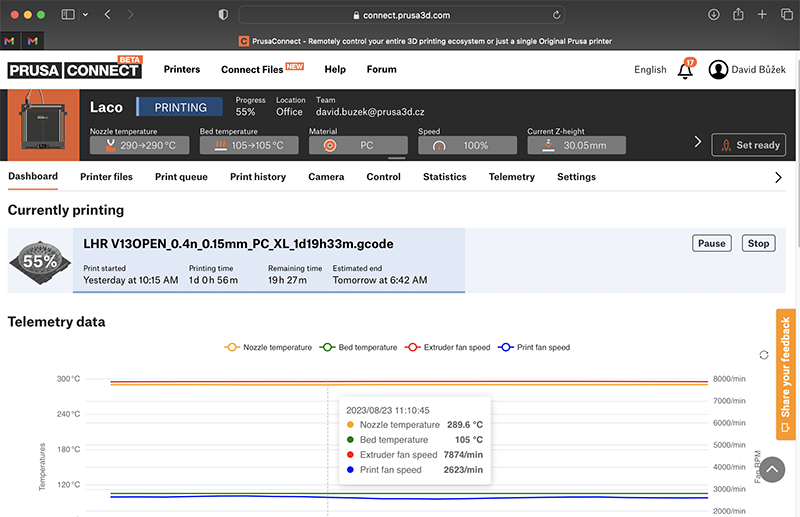800x517 pixels.
Task: Click the privacy shield icon
Action: [x=223, y=15]
